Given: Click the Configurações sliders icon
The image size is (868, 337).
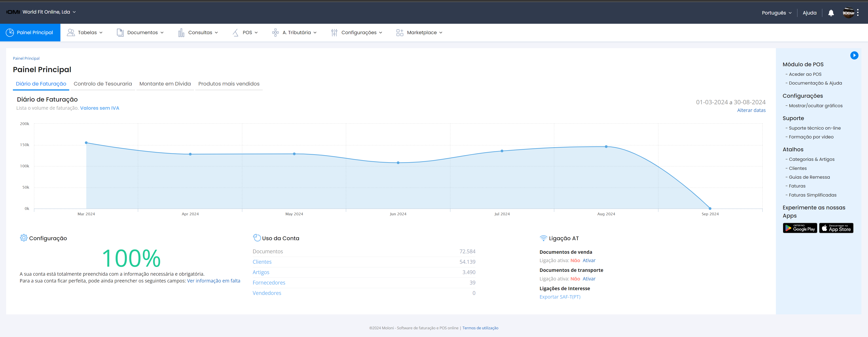Looking at the screenshot, I should [x=334, y=33].
